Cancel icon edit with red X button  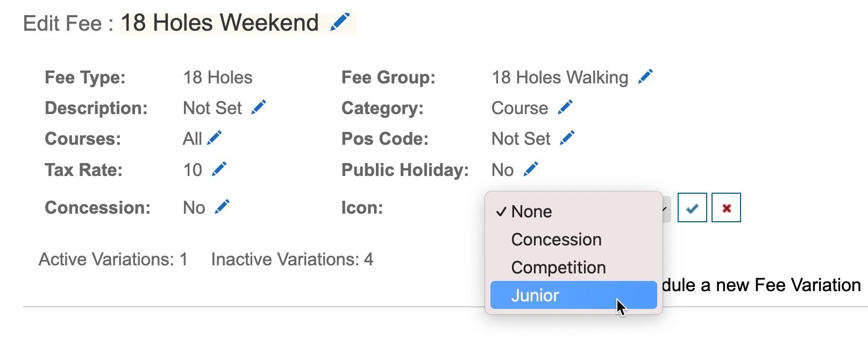(x=726, y=208)
